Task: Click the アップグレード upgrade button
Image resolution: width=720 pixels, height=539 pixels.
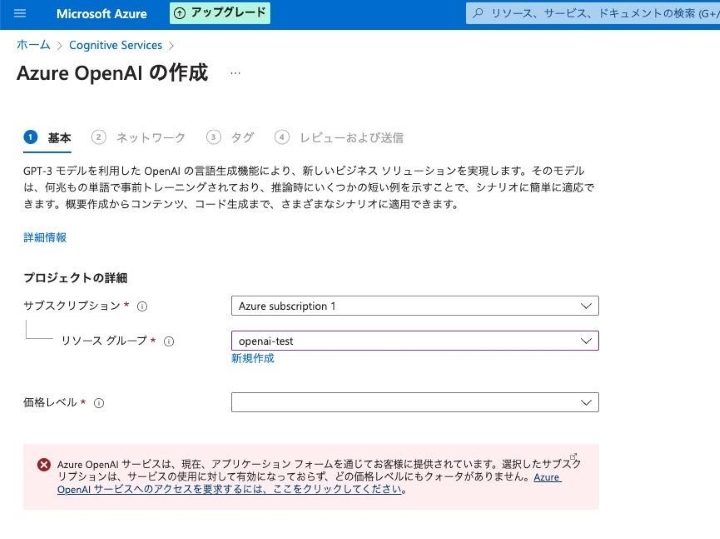Action: [220, 13]
